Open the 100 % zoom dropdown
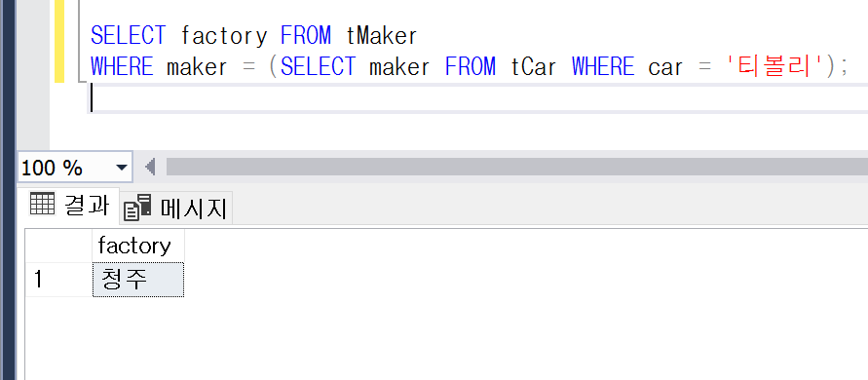This screenshot has height=380, width=868. click(x=121, y=167)
